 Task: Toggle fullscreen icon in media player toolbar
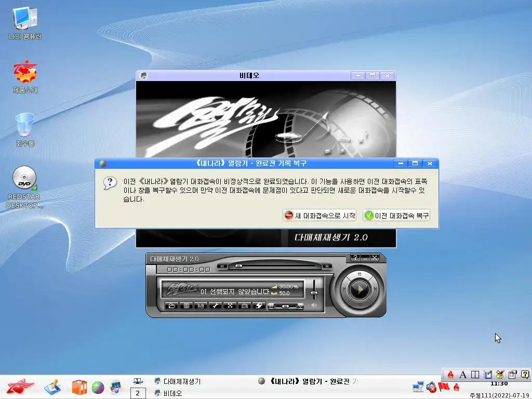click(230, 305)
